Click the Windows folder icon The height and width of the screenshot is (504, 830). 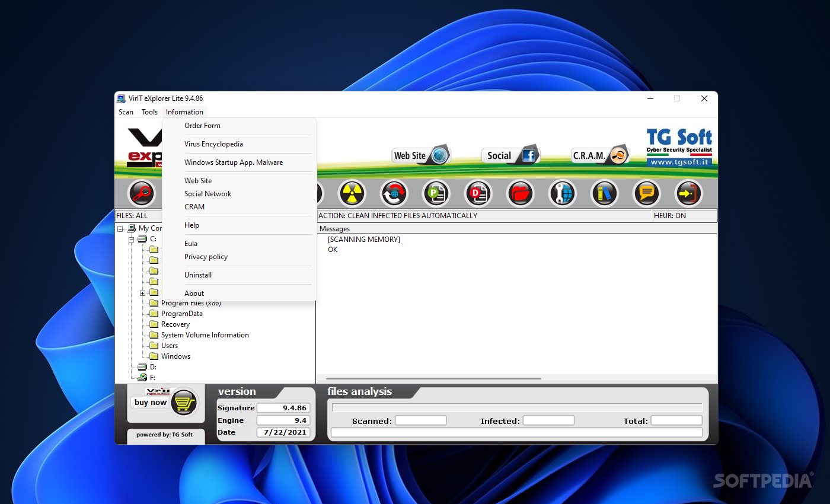[x=154, y=356]
